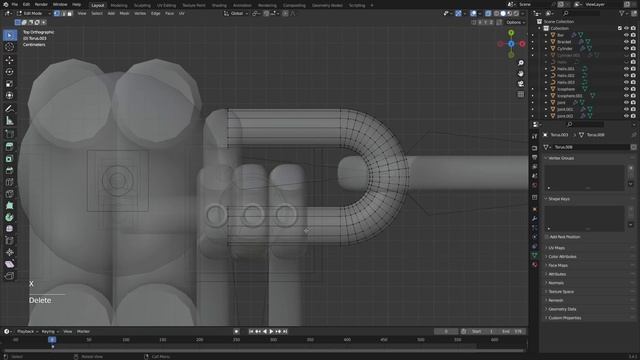This screenshot has width=640, height=360.
Task: Play the timeline animation
Action: [x=271, y=331]
